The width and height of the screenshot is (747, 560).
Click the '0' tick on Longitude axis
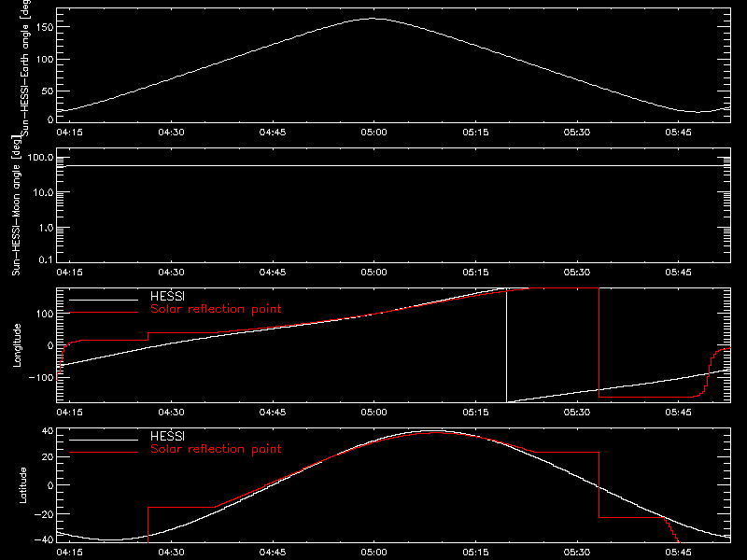point(50,345)
